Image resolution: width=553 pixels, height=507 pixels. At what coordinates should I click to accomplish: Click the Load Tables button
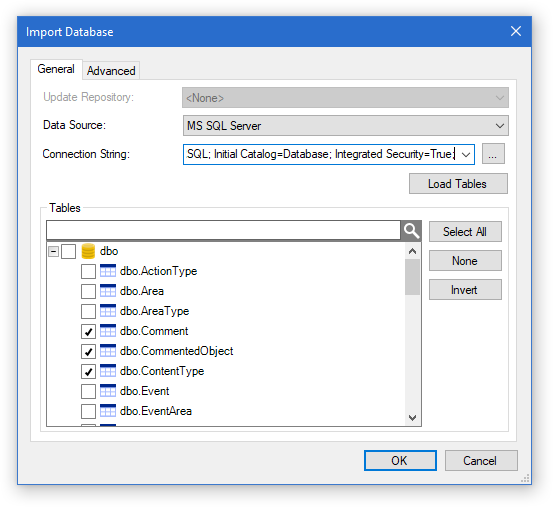pos(458,184)
